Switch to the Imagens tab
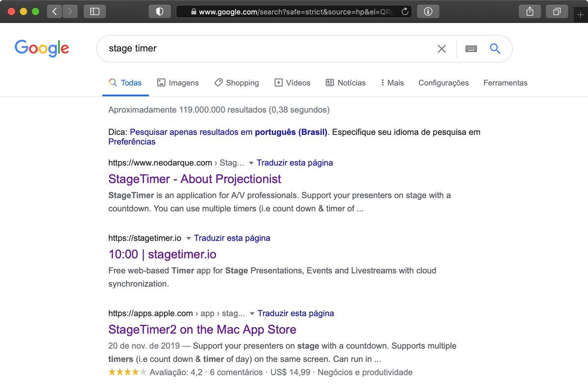The width and height of the screenshot is (588, 389). click(178, 83)
